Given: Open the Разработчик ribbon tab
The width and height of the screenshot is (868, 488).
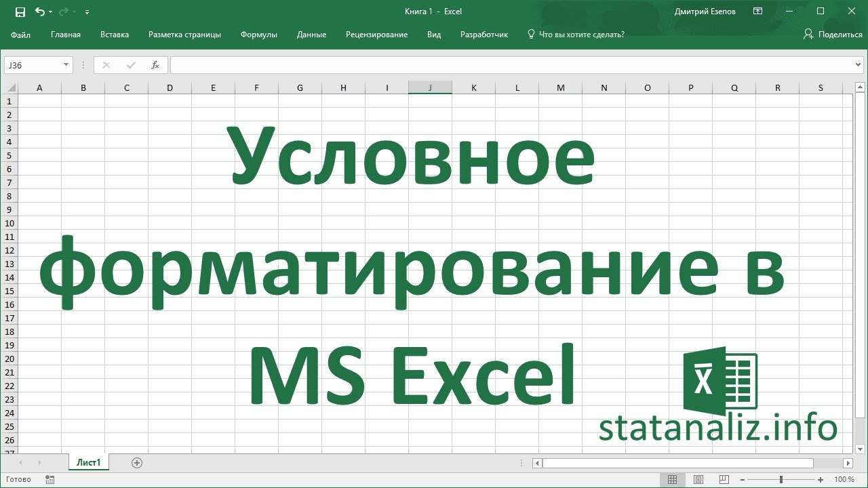Looking at the screenshot, I should click(x=484, y=35).
